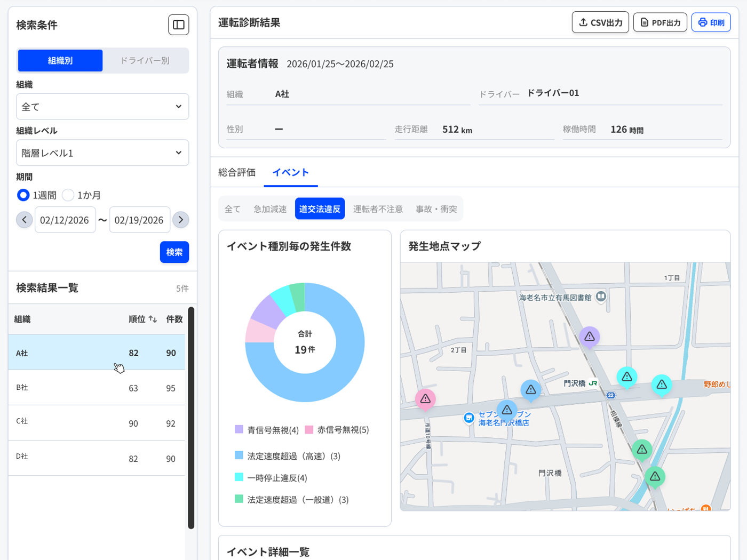
Task: Click the donut chart total 19件
Action: [305, 350]
